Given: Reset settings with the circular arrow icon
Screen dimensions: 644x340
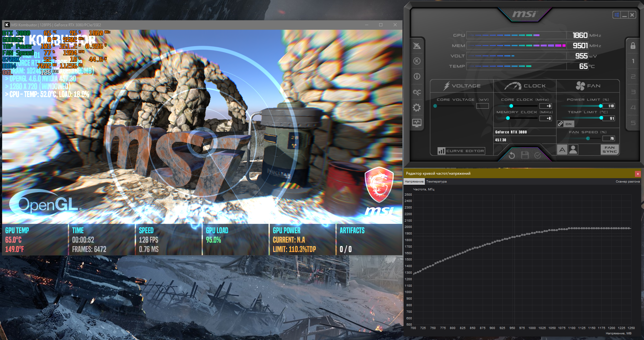Looking at the screenshot, I should tap(512, 155).
